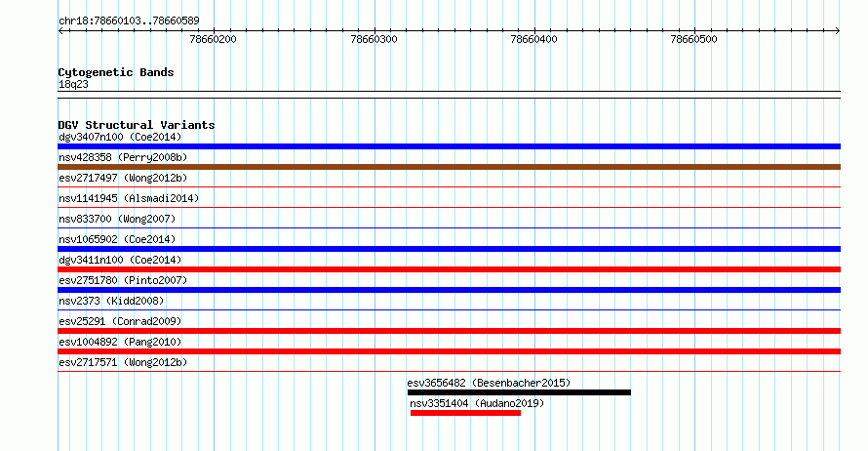
Task: Click the chr18:78660103..78660589 region label
Action: coord(129,21)
